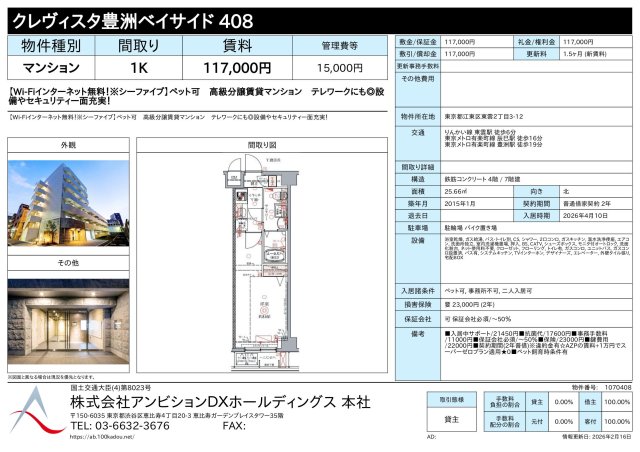
Task: Select the 管理費等 header cell
Action: pyautogui.click(x=340, y=45)
